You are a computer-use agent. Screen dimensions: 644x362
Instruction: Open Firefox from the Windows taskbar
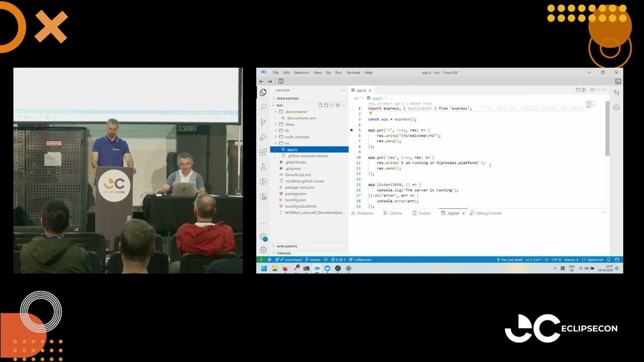coord(285,268)
